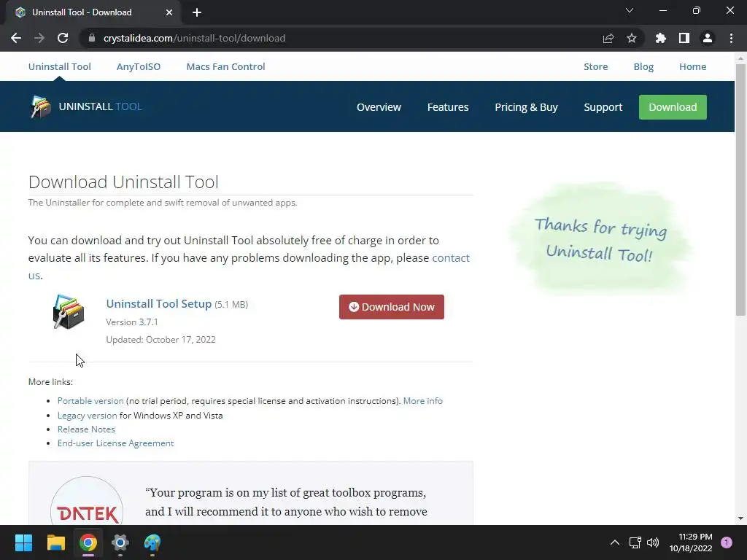Screen dimensions: 747x560
Task: Click the Uninstall Tool Setup toolbox icon
Action: pyautogui.click(x=69, y=312)
